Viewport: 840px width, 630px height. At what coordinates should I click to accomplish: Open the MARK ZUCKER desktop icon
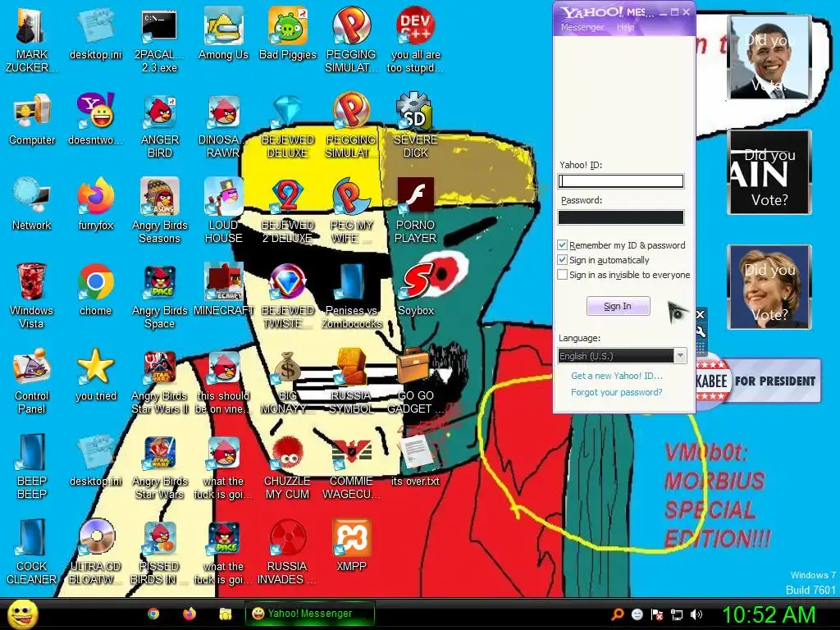[32, 39]
